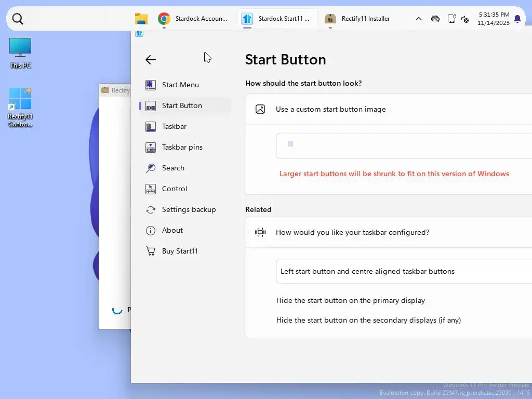Click 'How would you like your taskbar configured?'
Image resolution: width=532 pixels, height=399 pixels.
353,232
